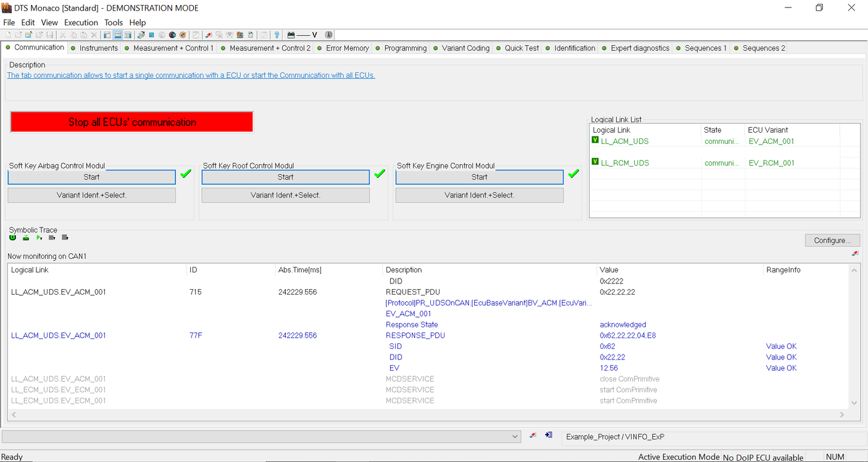The image size is (868, 462).
Task: Toggle the highlighted horizontal layout toolbar button
Action: point(117,35)
